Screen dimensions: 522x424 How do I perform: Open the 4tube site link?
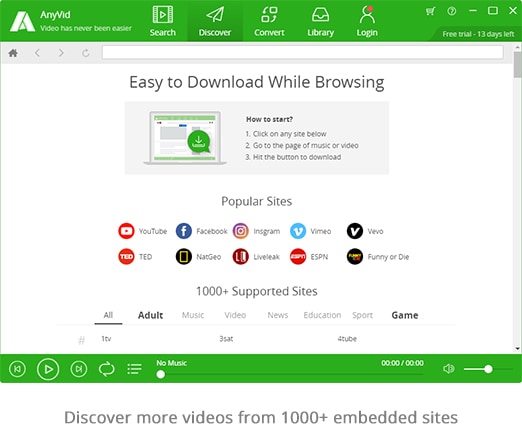pos(347,339)
